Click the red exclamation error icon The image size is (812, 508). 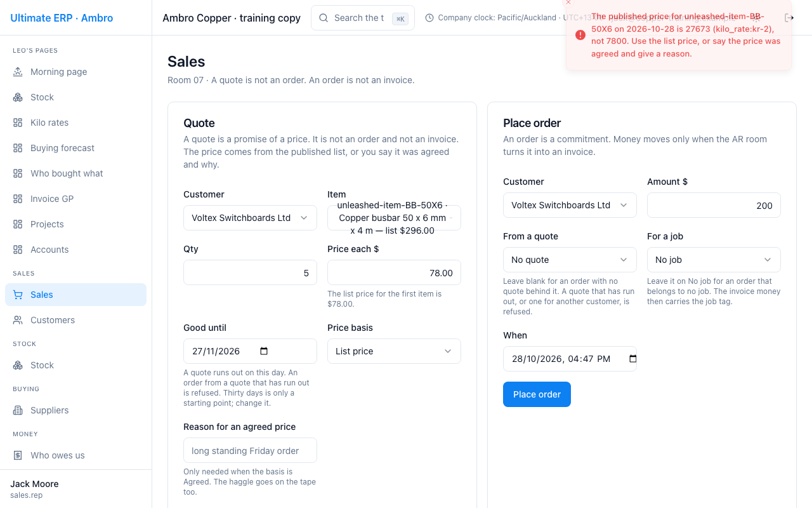point(580,35)
